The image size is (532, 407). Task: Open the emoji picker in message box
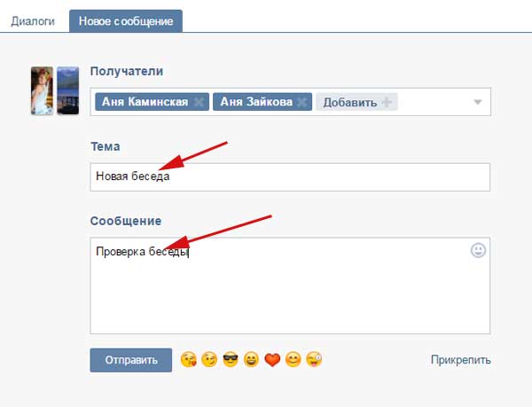pyautogui.click(x=478, y=251)
